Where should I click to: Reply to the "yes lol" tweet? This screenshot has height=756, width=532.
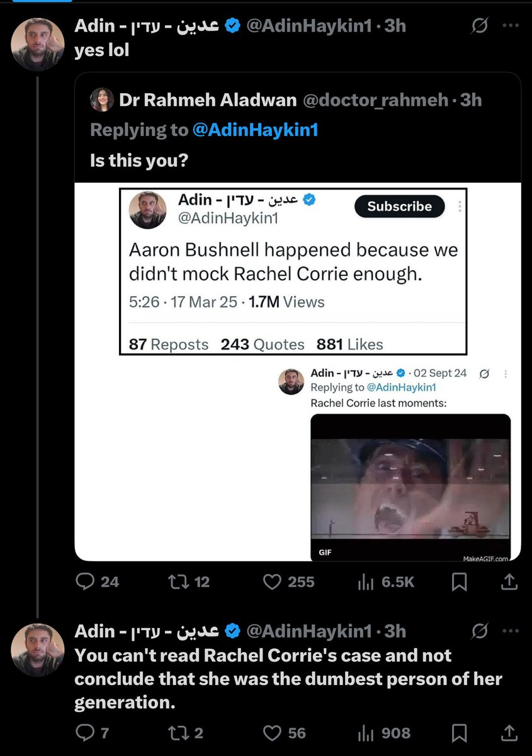coord(86,581)
